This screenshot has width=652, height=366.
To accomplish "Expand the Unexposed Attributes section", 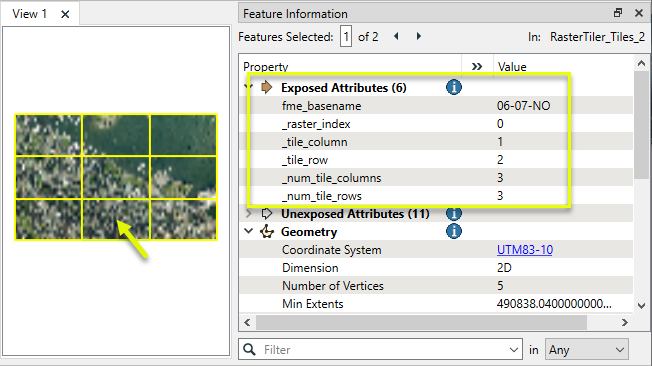I will 249,214.
